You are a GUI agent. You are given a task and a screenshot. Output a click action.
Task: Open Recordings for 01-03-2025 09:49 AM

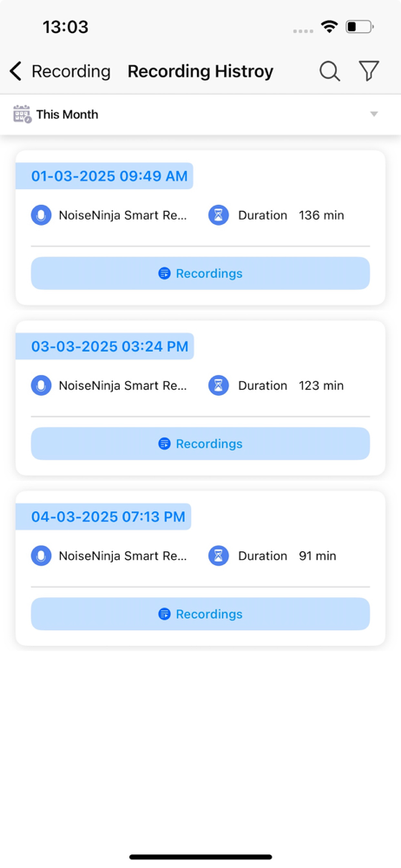coord(200,273)
